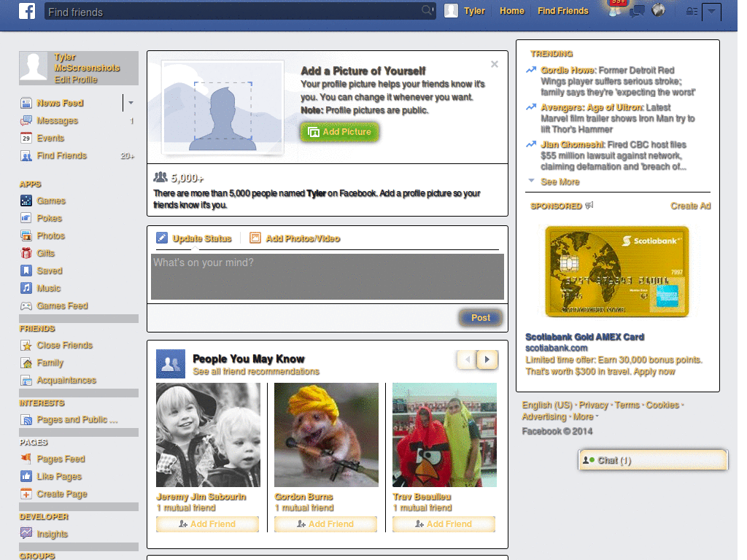Dismiss the Add a Picture card
747x560 pixels.
click(495, 64)
